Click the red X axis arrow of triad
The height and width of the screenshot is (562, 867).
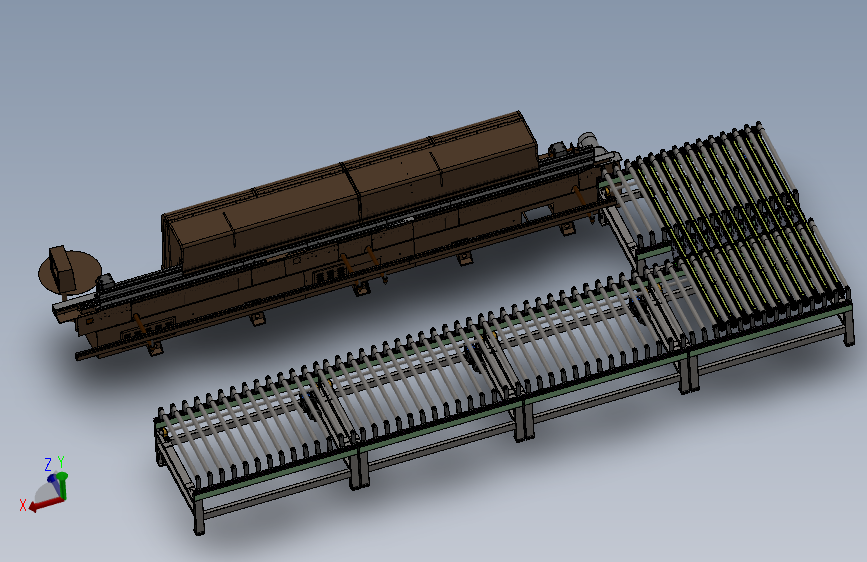(45, 504)
